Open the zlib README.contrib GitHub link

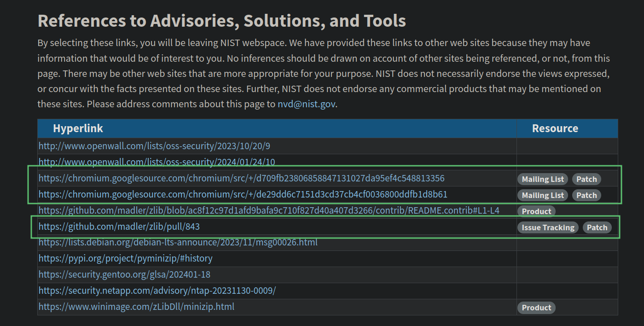tap(269, 210)
